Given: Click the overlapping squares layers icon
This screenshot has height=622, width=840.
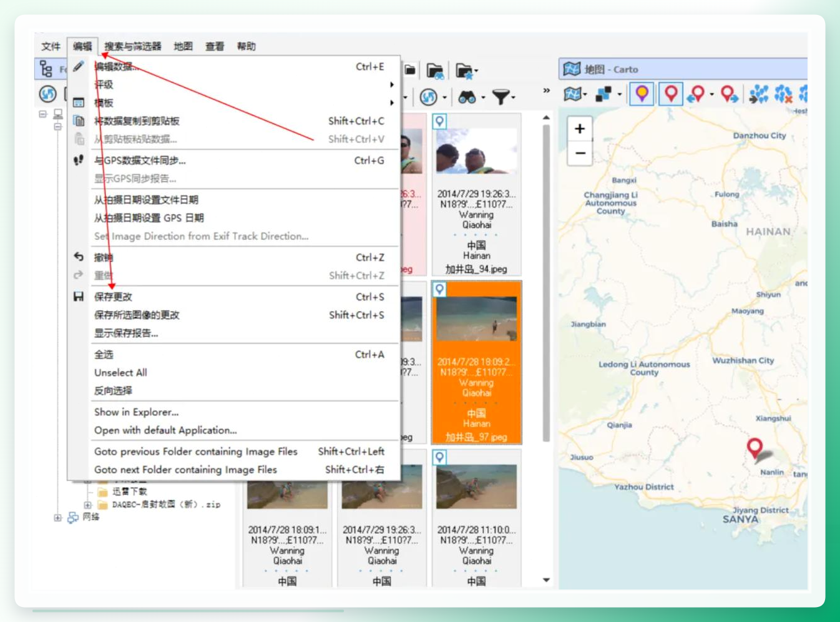Looking at the screenshot, I should click(x=603, y=94).
